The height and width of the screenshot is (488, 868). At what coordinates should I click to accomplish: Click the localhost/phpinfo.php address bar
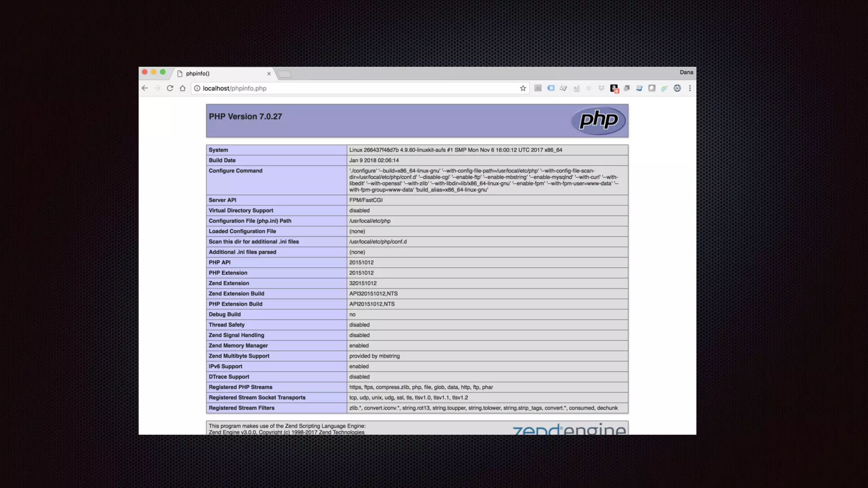[356, 88]
